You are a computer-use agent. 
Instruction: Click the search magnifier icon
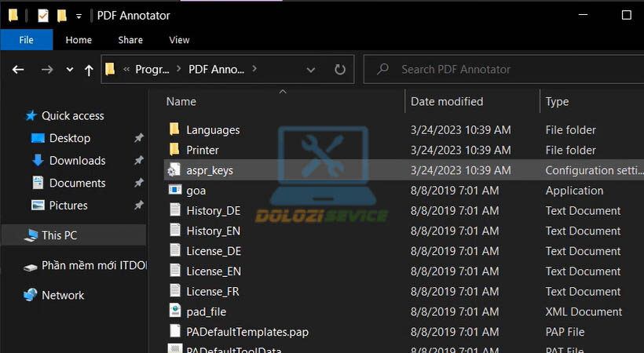coord(382,69)
